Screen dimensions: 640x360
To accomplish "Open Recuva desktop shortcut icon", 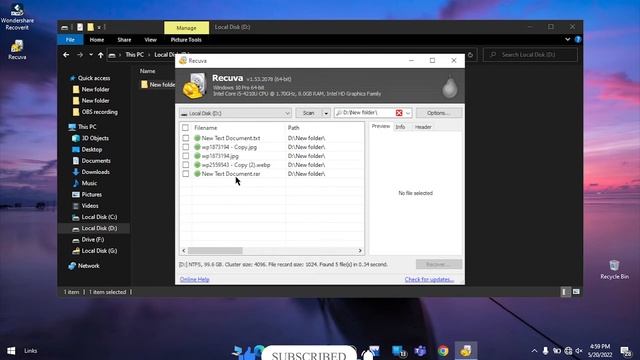I will tap(17, 50).
